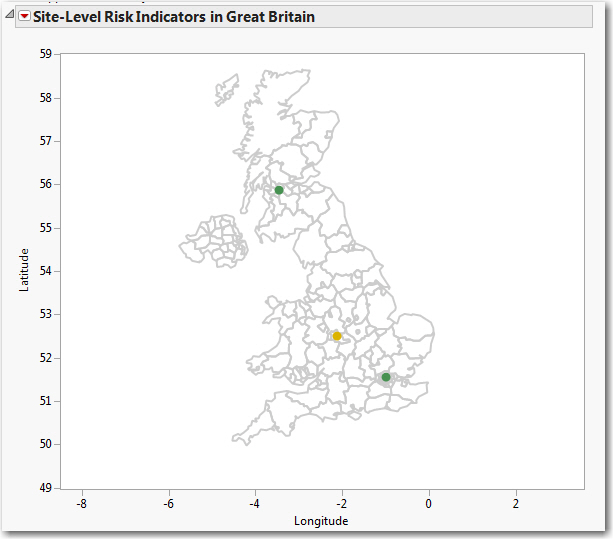Viewport: 613px width, 539px height.
Task: Click the Latitude axis label
Action: [24, 270]
